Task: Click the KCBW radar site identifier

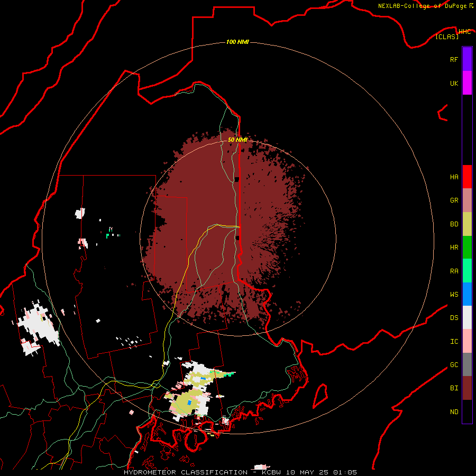Action: pos(271,472)
